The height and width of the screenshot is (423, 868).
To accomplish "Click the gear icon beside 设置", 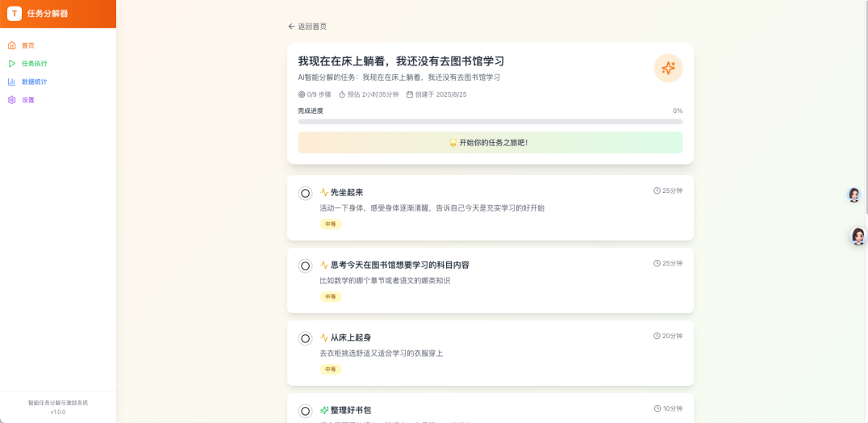I will tap(11, 100).
